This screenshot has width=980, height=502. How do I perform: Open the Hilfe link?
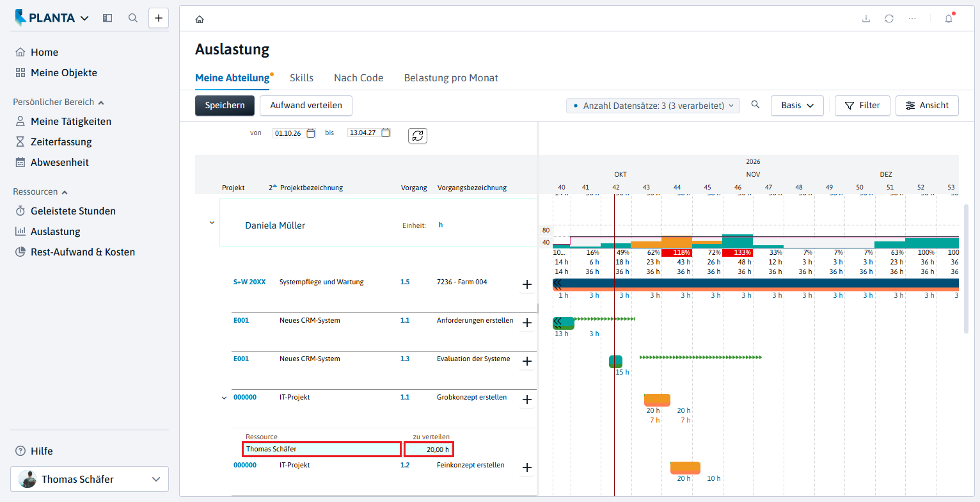42,451
